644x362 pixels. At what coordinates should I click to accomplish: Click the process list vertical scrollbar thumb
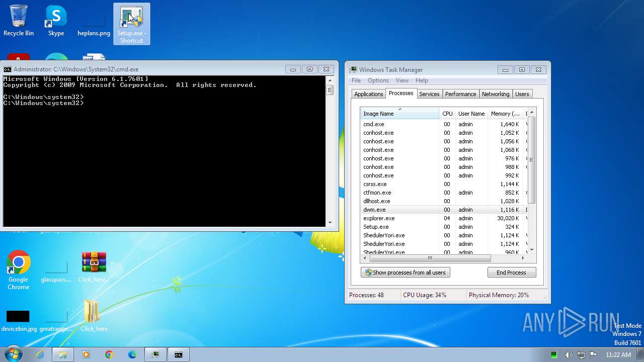tap(531, 159)
